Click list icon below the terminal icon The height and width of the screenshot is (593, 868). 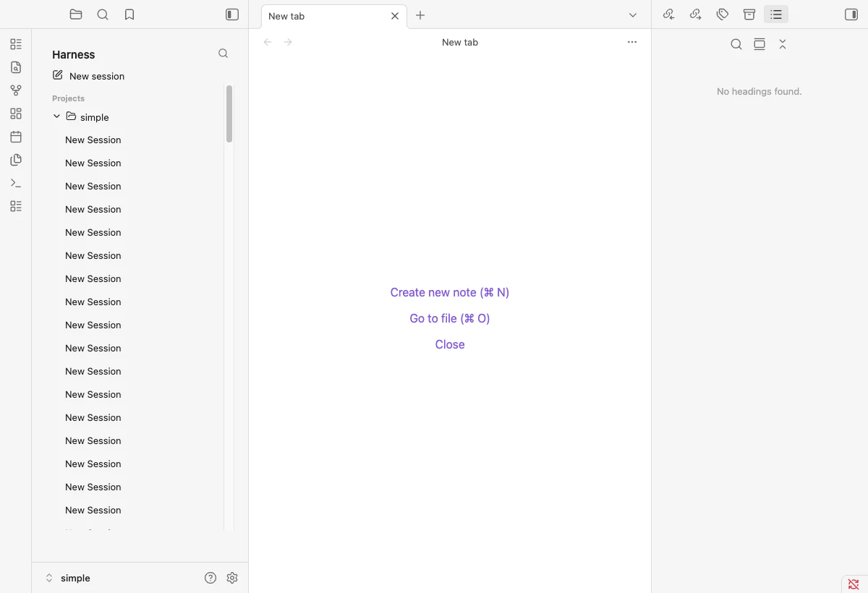tap(16, 206)
